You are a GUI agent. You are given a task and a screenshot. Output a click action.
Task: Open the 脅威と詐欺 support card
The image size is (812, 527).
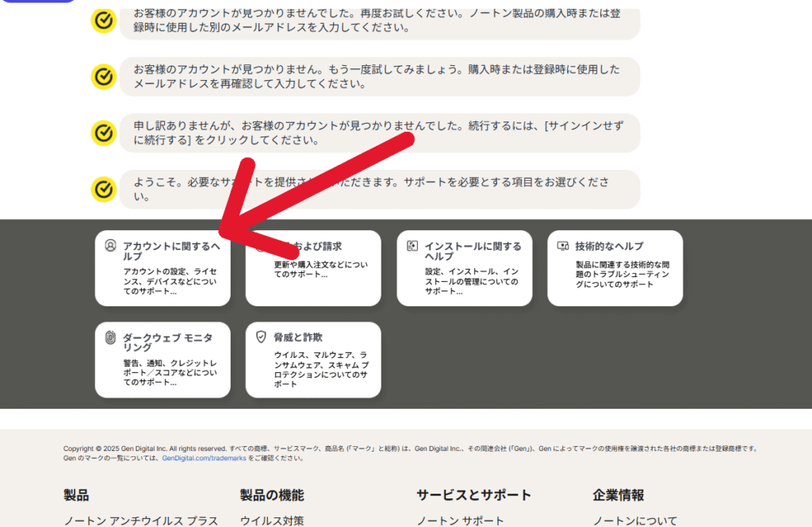313,361
